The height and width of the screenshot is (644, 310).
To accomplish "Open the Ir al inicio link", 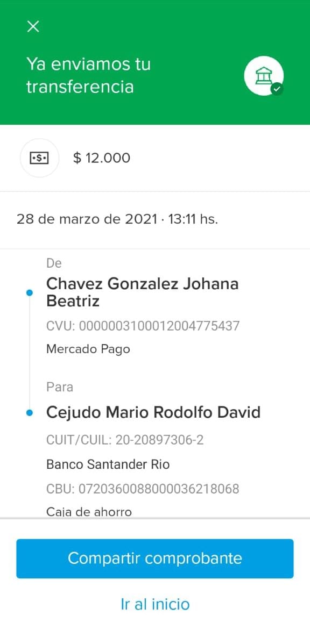I will click(x=155, y=604).
